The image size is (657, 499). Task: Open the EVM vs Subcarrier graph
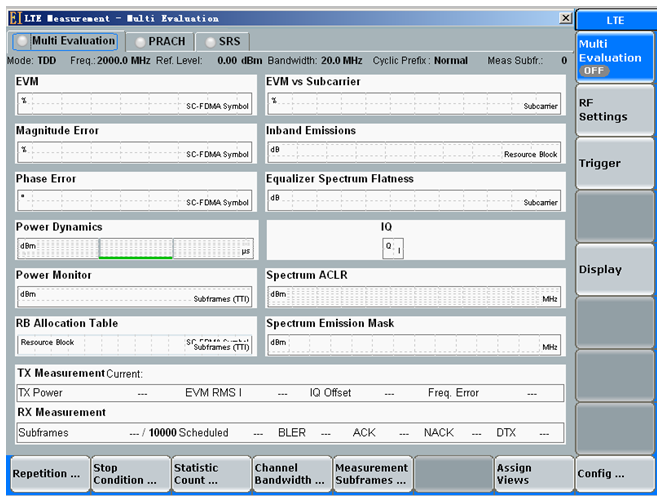(414, 102)
